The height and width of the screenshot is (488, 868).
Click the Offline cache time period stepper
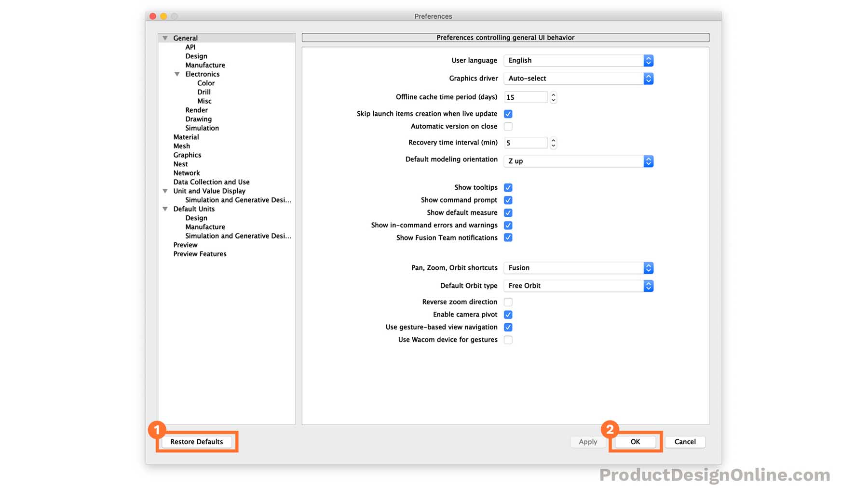(x=553, y=97)
